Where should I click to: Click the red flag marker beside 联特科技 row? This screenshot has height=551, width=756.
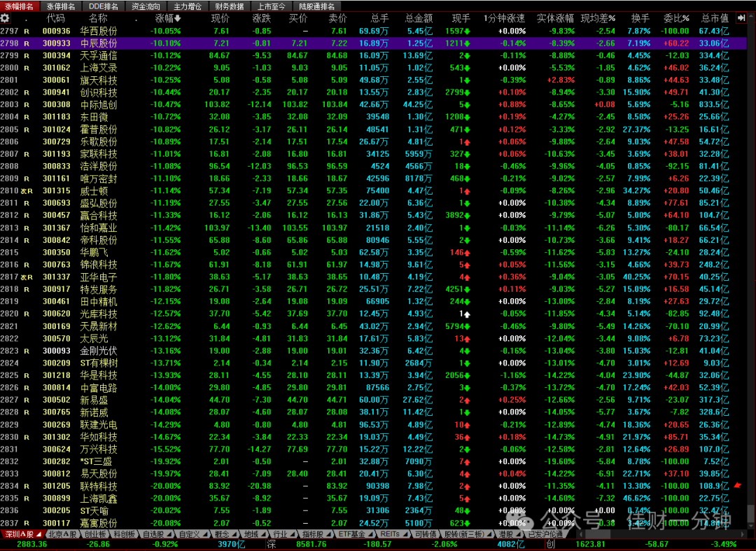738,485
